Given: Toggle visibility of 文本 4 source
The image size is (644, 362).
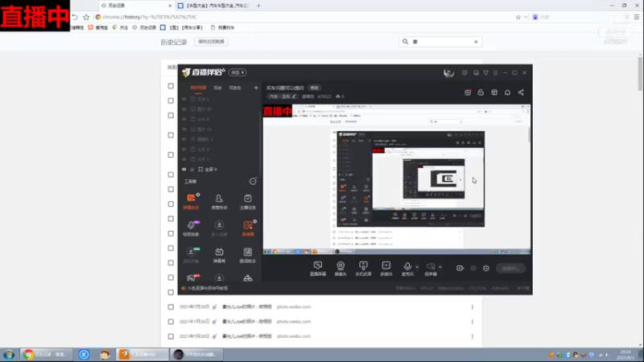Looking at the screenshot, I should 184,119.
